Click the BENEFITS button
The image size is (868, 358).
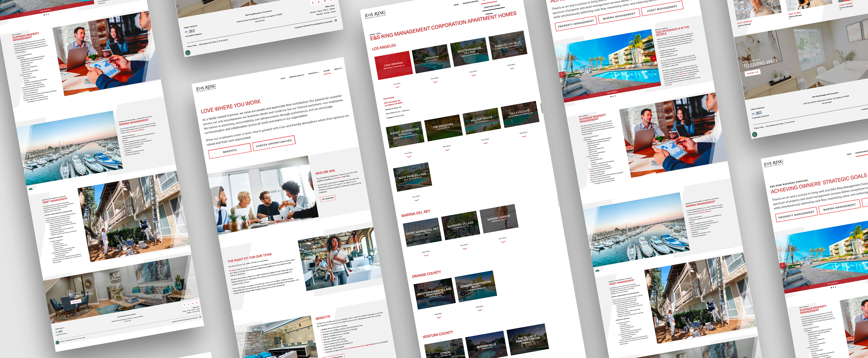coord(230,151)
